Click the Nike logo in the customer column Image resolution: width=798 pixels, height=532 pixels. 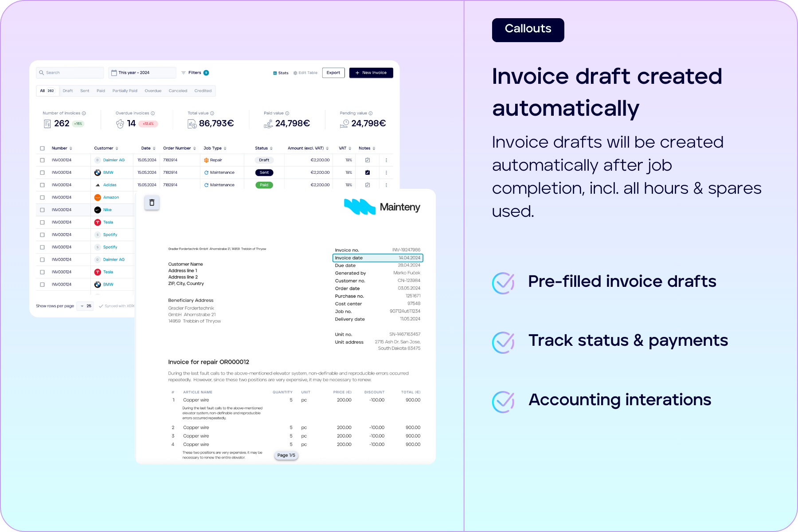tap(98, 210)
